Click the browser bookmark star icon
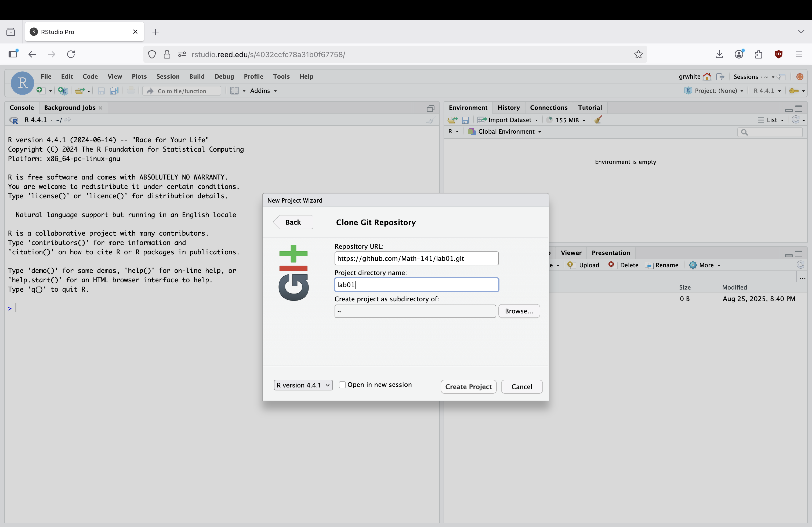The height and width of the screenshot is (527, 812). coord(638,54)
